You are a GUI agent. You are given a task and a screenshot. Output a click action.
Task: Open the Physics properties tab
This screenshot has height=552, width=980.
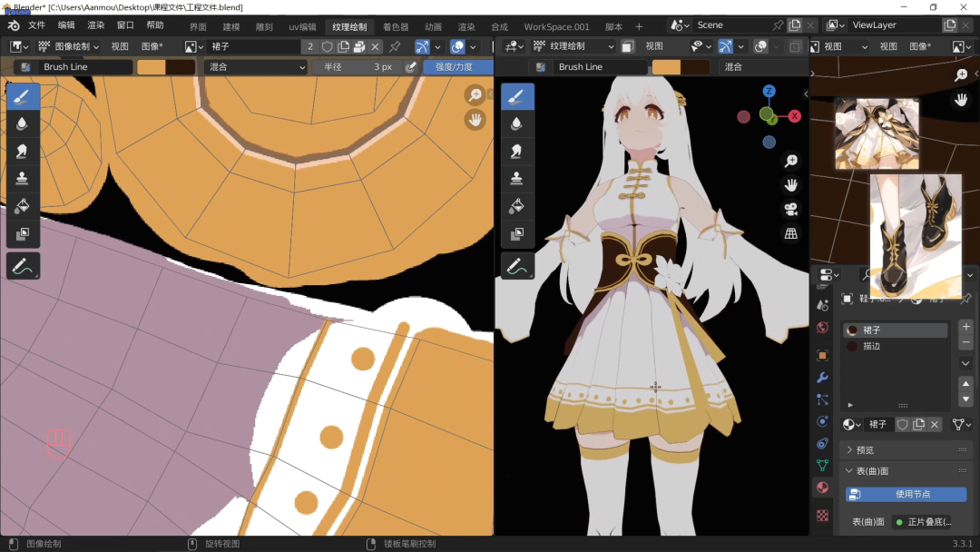[x=822, y=421]
